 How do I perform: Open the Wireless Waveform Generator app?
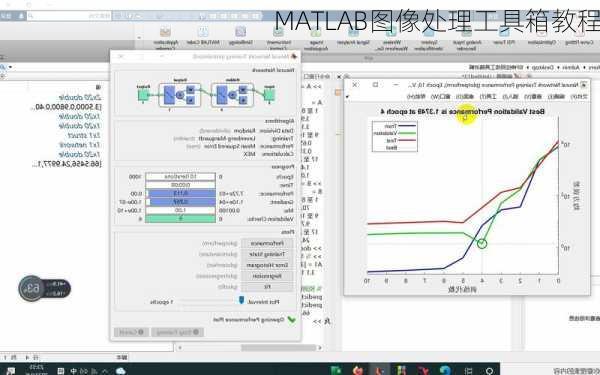coord(391,38)
